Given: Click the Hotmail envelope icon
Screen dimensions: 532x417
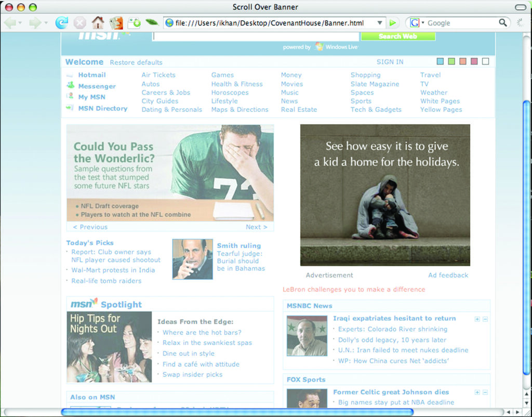Looking at the screenshot, I should click(x=70, y=75).
